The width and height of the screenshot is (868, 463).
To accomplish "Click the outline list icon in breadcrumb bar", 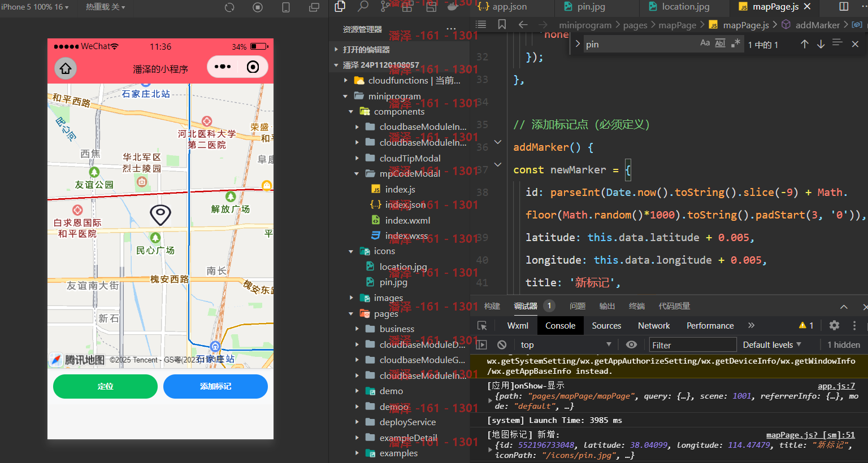I will point(481,24).
